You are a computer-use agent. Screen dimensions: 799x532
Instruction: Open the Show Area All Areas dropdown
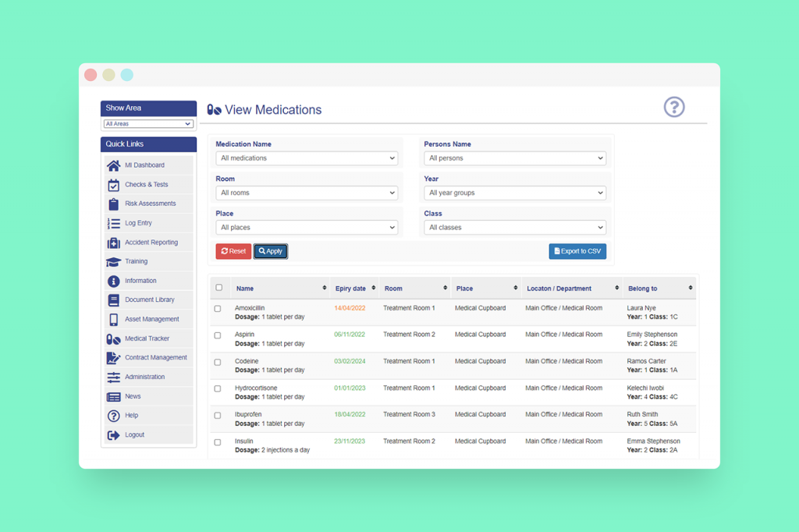point(148,124)
